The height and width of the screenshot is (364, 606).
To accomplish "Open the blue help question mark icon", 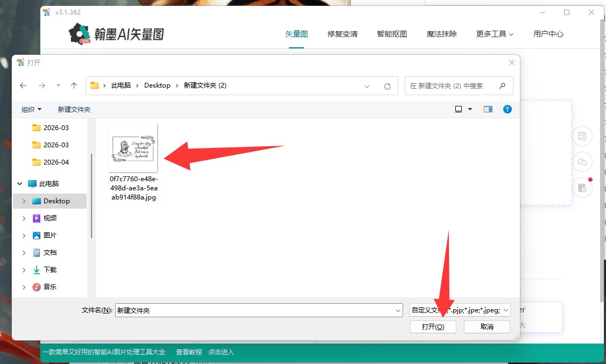I will [x=507, y=109].
